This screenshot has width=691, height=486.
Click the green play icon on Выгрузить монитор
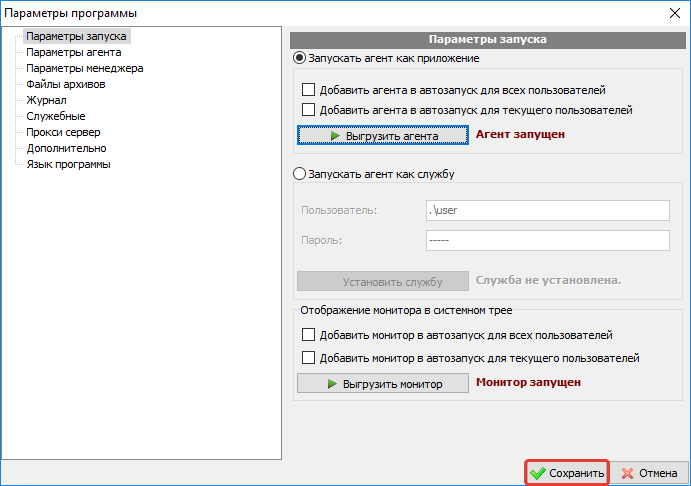tap(332, 384)
